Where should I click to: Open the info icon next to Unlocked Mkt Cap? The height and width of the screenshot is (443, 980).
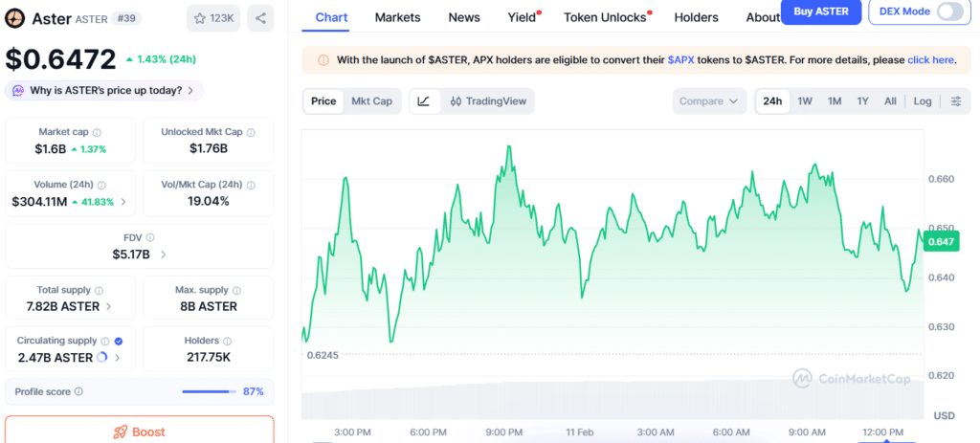click(x=251, y=132)
